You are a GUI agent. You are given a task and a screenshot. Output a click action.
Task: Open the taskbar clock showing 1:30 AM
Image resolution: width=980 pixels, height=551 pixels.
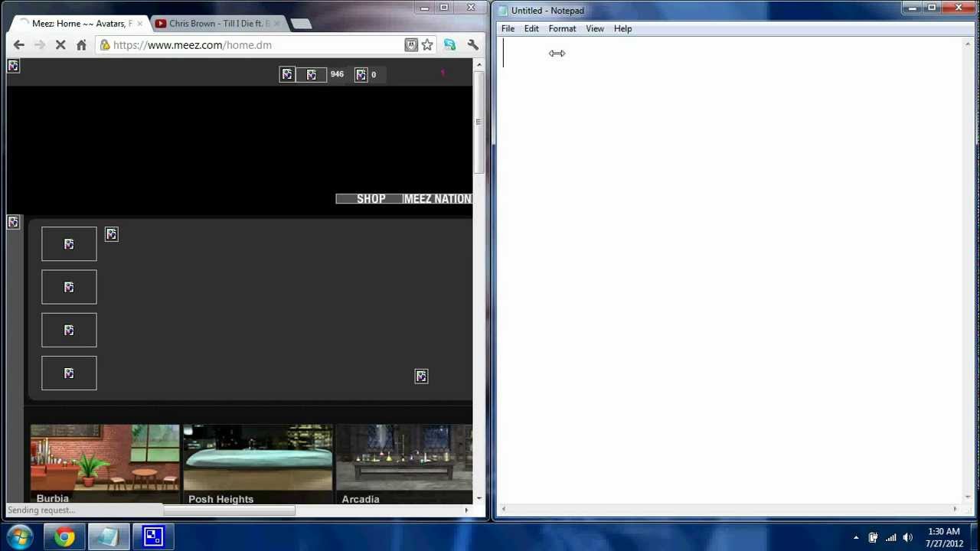(x=943, y=537)
